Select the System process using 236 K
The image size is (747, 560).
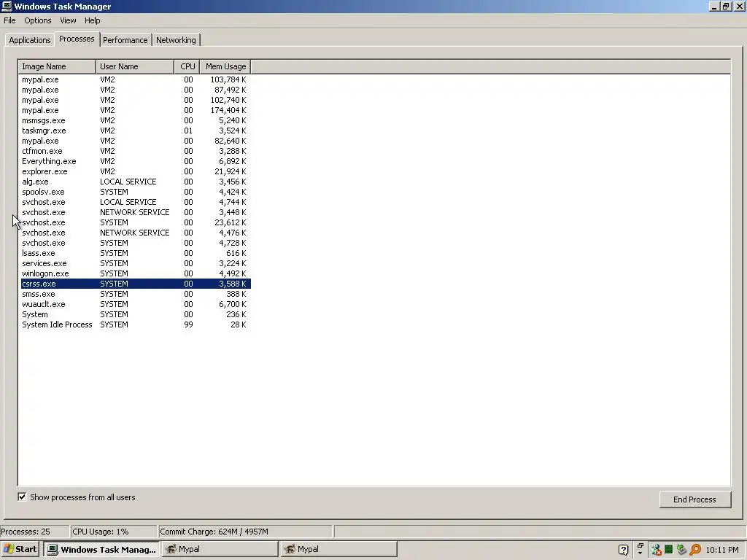[135, 314]
